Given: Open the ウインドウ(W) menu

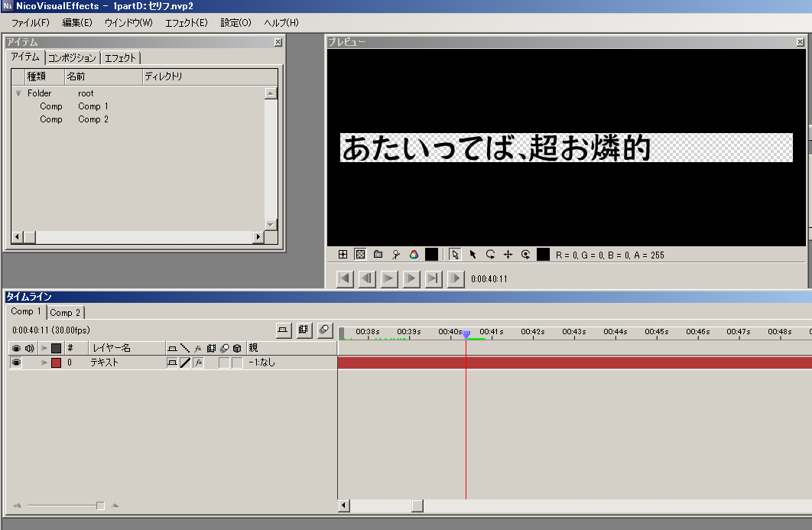Looking at the screenshot, I should (x=128, y=23).
